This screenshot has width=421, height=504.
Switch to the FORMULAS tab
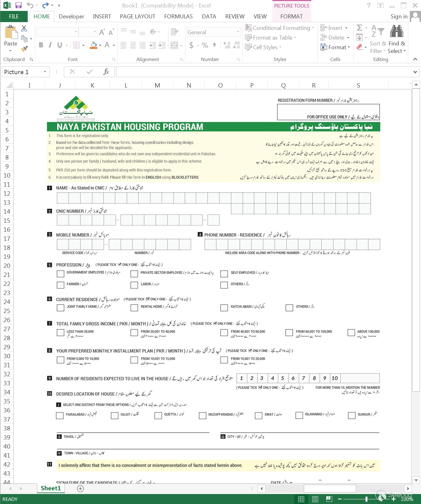178,17
